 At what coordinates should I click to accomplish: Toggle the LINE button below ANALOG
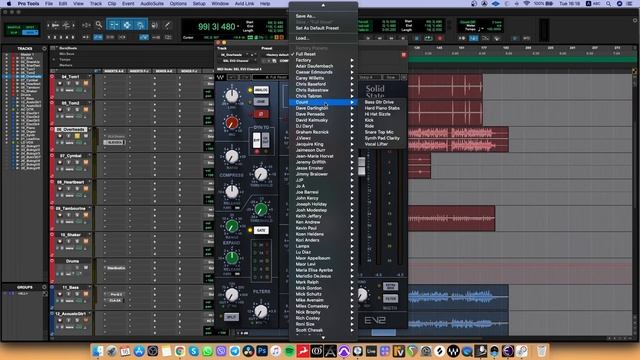[261, 102]
